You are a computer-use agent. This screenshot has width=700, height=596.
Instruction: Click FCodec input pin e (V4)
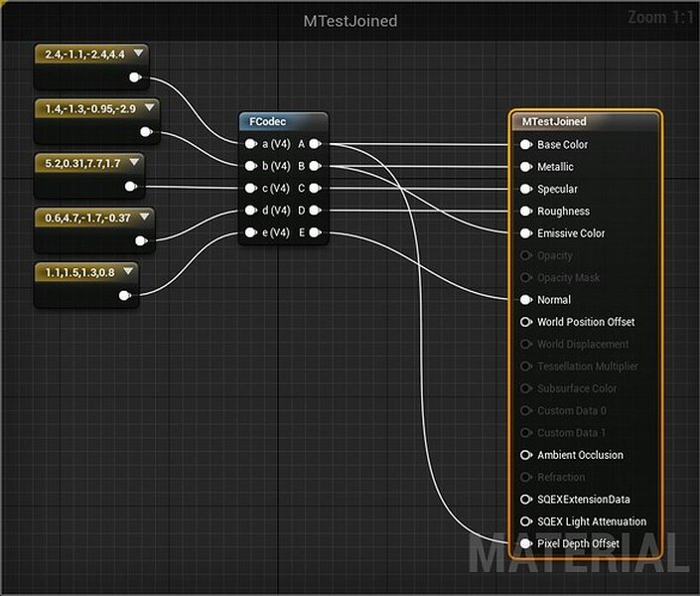pyautogui.click(x=251, y=232)
